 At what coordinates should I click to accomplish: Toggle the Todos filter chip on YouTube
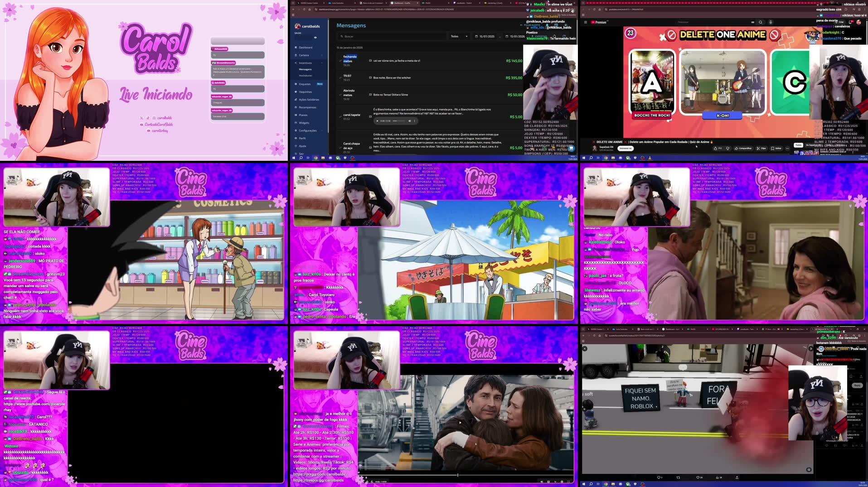tap(798, 145)
